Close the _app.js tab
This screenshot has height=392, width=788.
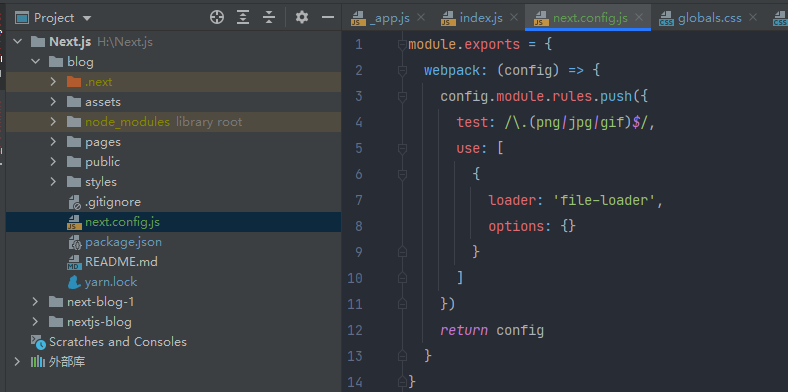pos(421,18)
